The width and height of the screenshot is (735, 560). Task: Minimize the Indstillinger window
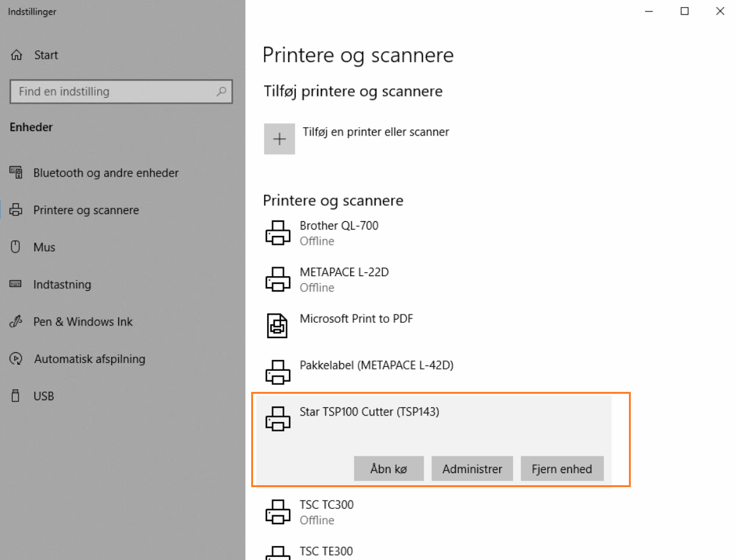pos(649,12)
